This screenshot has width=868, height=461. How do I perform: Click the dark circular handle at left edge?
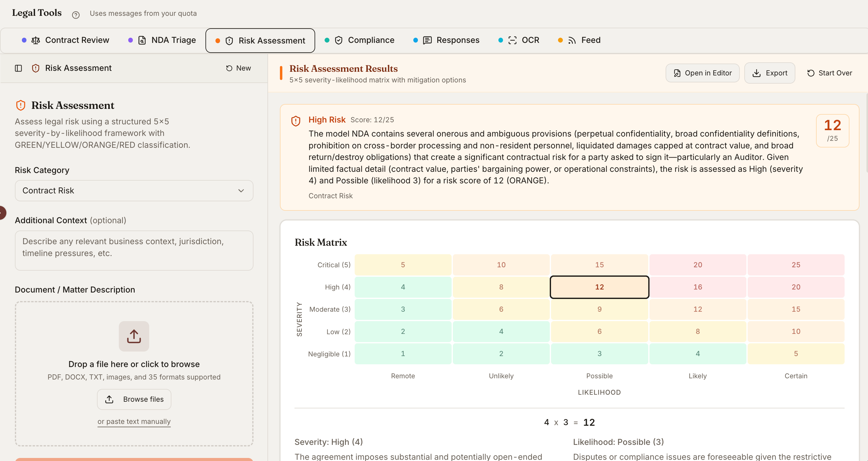[x=3, y=213]
